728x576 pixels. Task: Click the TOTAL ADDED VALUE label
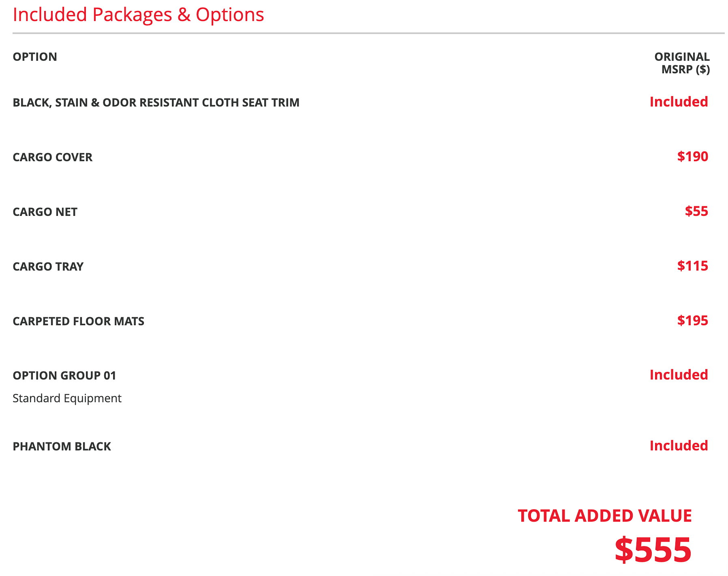coord(605,516)
